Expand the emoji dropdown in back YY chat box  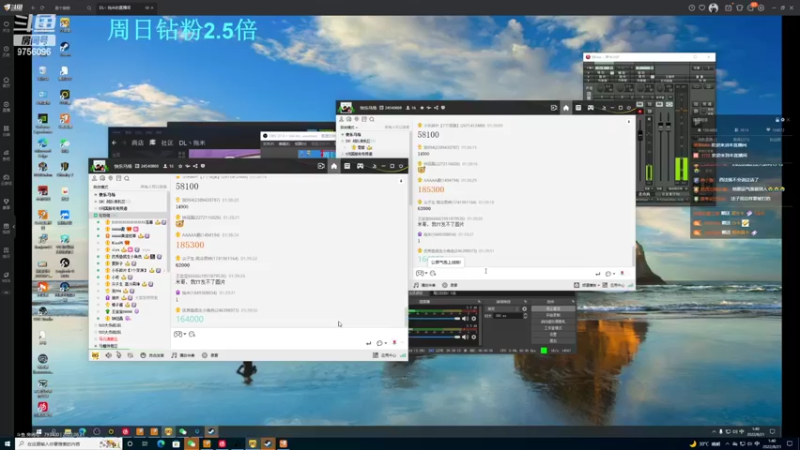pos(427,274)
